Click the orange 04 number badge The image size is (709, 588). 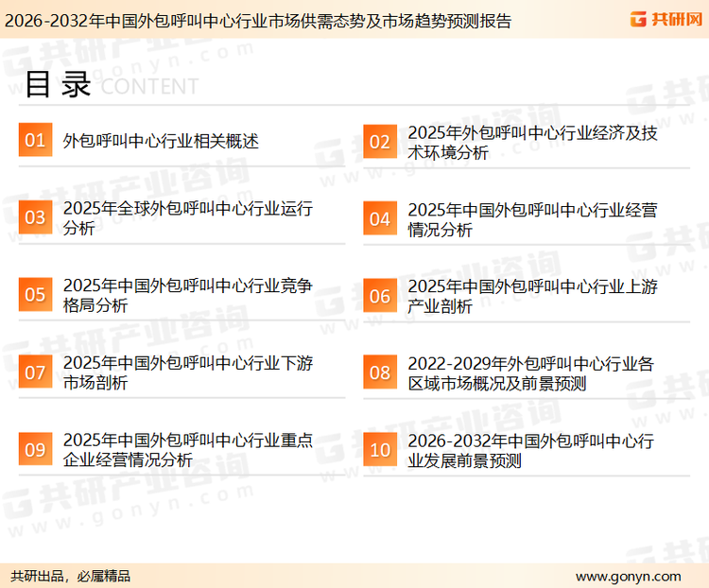click(380, 218)
